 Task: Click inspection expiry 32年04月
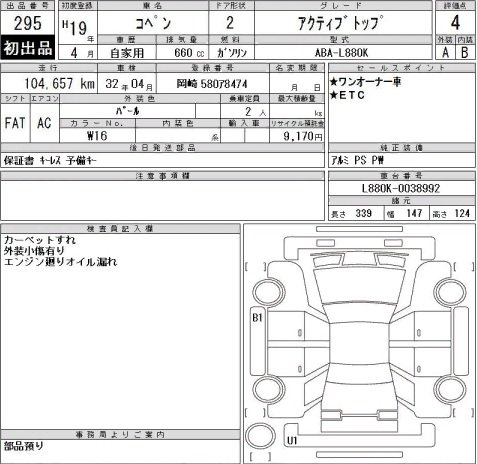tap(129, 84)
